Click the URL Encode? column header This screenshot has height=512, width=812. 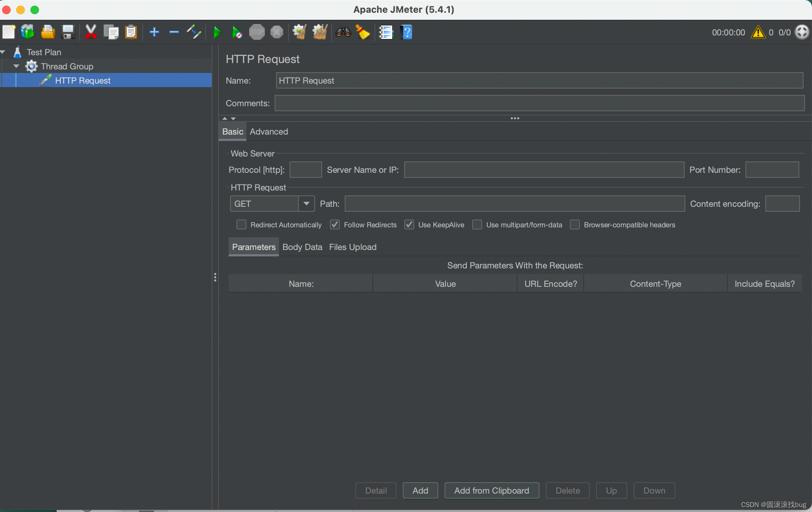point(550,284)
